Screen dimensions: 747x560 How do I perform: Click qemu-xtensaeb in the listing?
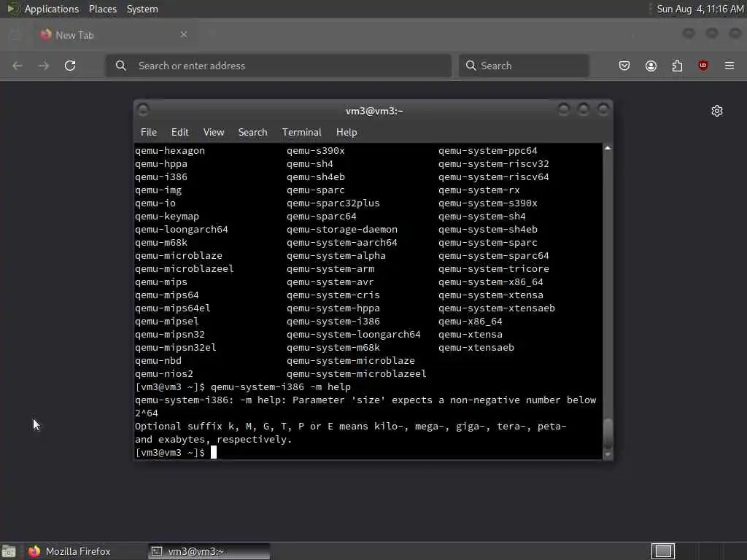476,348
